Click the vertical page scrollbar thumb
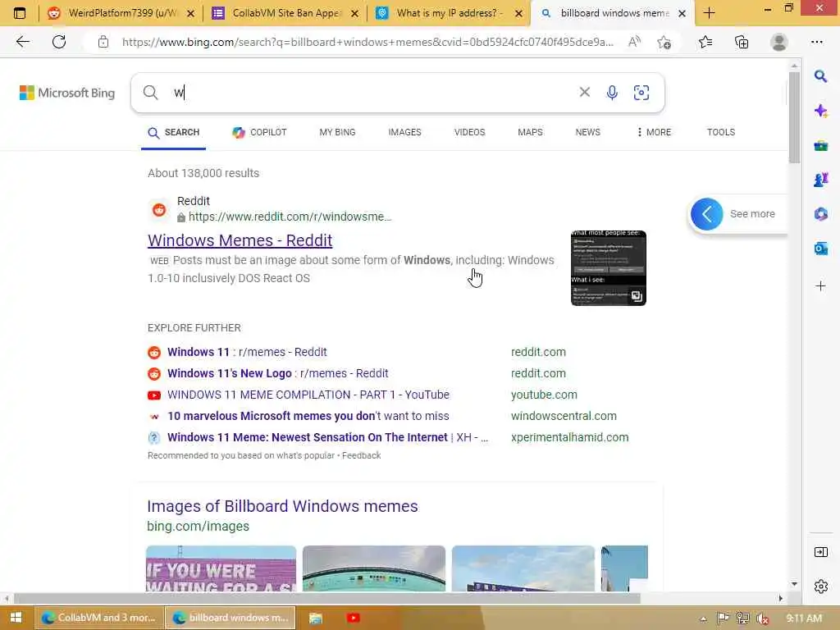This screenshot has width=840, height=630. pos(794,116)
